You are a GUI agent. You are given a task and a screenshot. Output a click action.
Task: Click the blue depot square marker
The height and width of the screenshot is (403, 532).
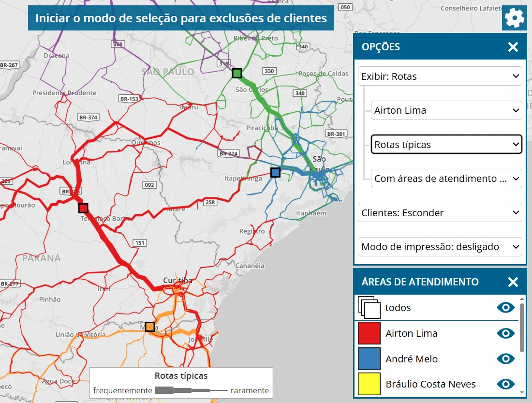[275, 172]
